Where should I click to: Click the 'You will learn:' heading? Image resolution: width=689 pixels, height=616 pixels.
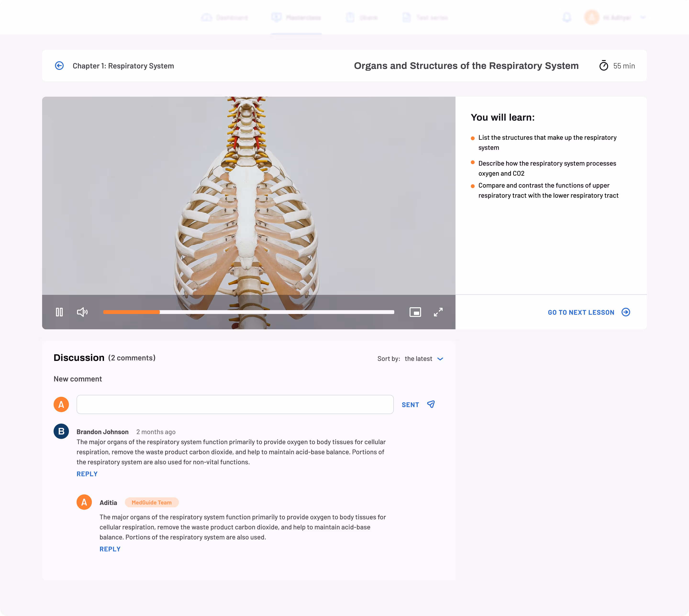click(x=503, y=118)
